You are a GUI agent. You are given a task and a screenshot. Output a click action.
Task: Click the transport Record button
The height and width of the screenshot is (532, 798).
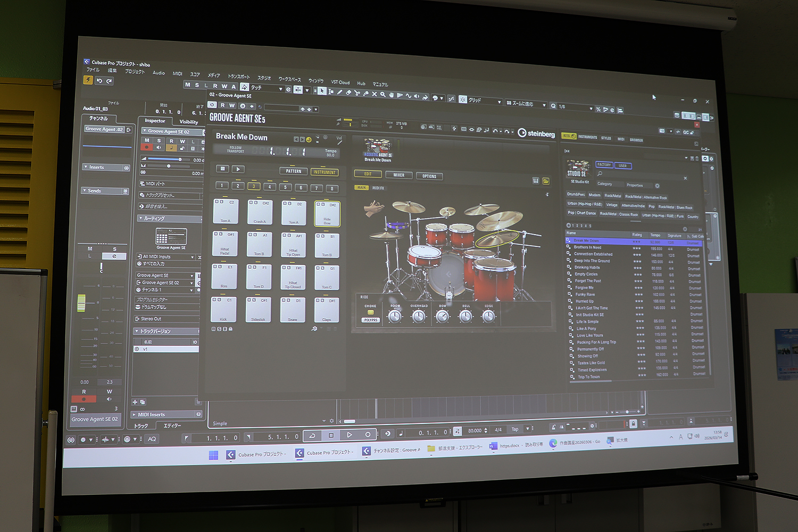coord(368,435)
